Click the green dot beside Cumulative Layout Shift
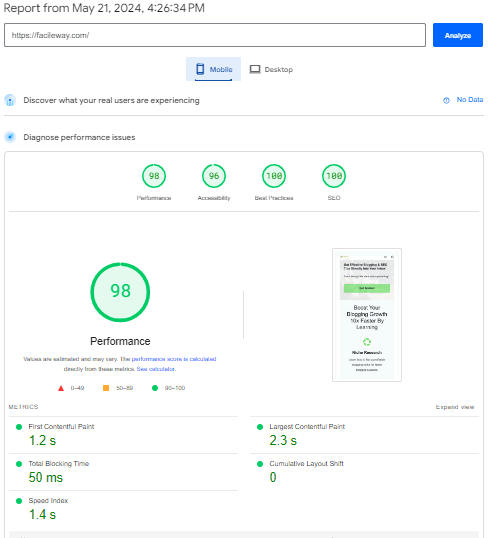489x538 pixels. coord(260,464)
